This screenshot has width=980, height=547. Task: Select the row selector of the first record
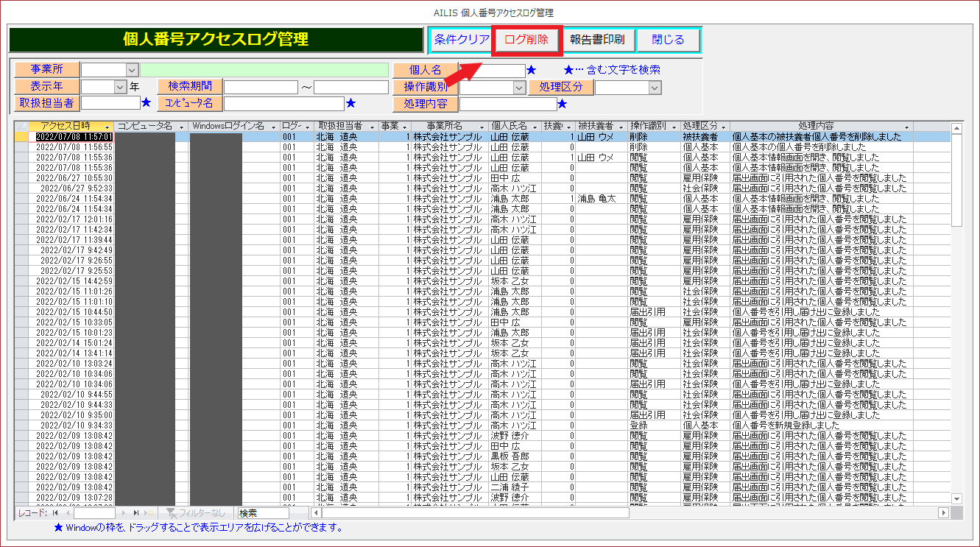tap(21, 137)
